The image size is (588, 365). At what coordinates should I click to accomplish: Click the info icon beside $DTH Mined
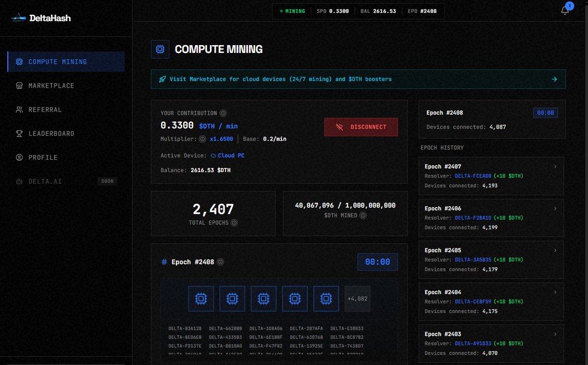point(363,215)
